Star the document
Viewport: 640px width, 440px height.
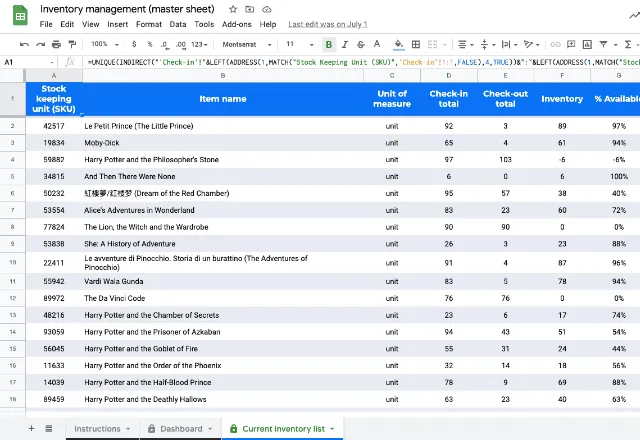click(x=233, y=9)
